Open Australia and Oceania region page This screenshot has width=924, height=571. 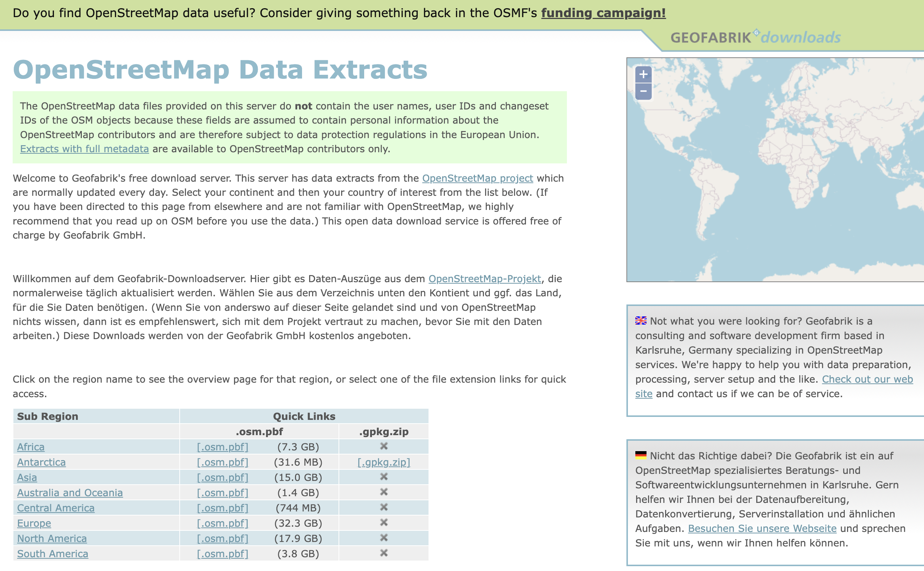pos(70,493)
